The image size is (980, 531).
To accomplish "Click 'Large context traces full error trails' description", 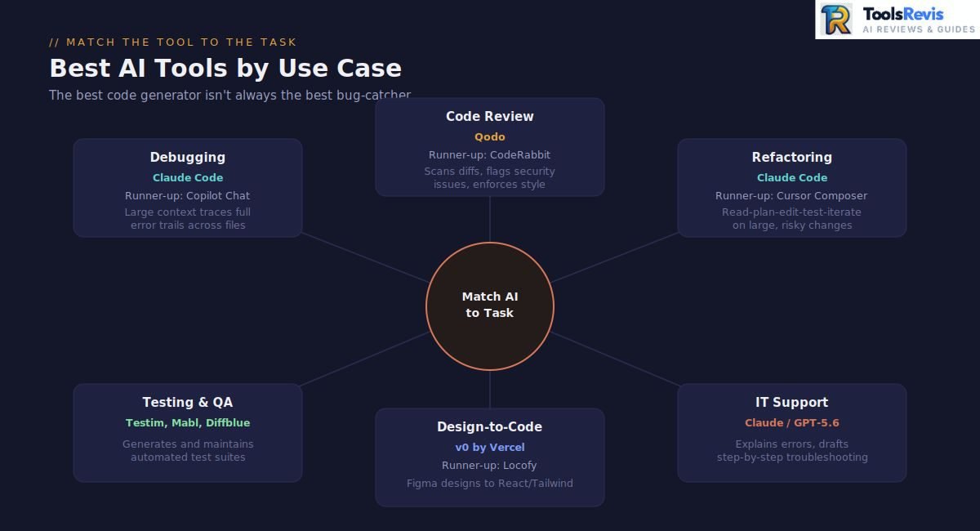I will coord(188,219).
